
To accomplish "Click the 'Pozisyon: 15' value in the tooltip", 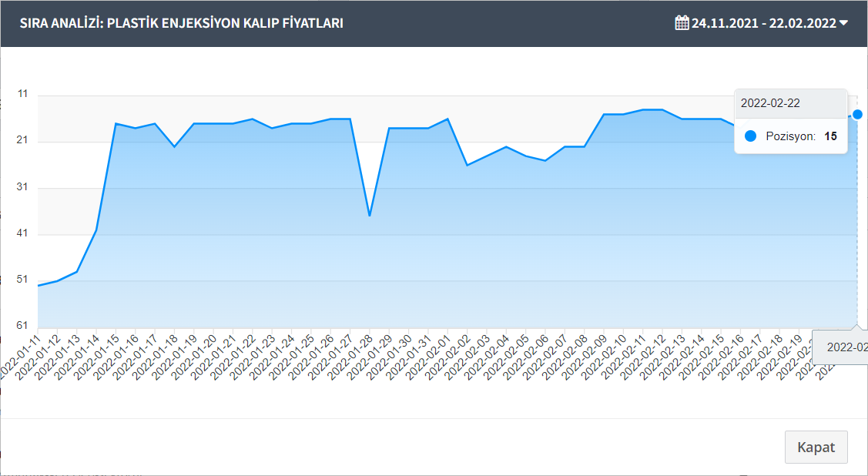I will [x=802, y=136].
